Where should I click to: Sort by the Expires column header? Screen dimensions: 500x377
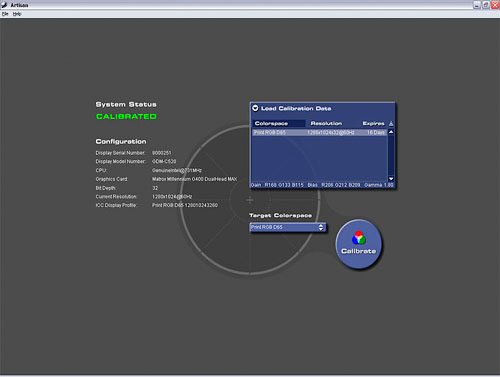(x=373, y=123)
